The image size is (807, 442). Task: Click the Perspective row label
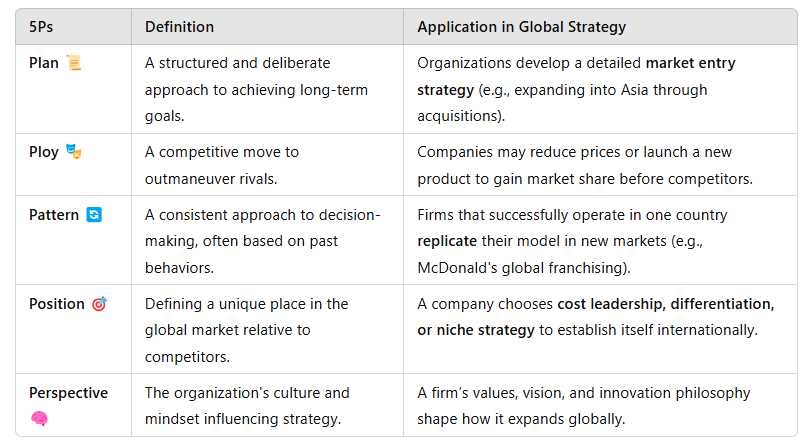68,393
